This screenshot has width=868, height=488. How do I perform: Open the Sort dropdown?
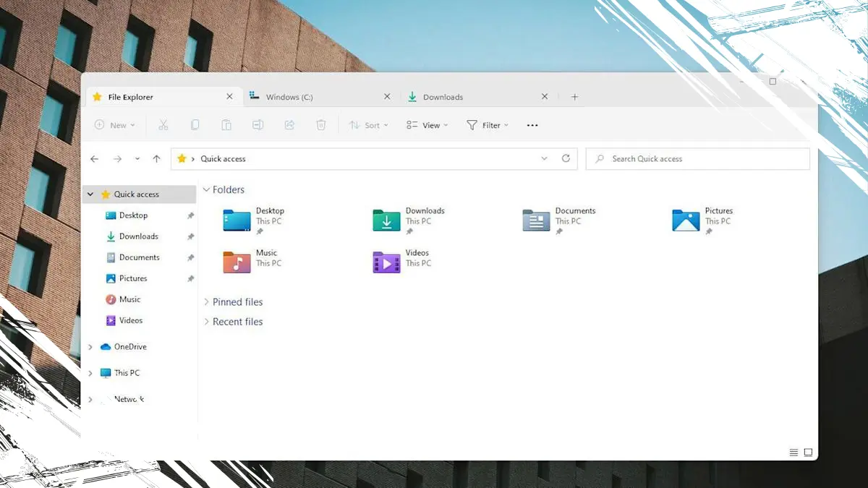[x=368, y=124]
